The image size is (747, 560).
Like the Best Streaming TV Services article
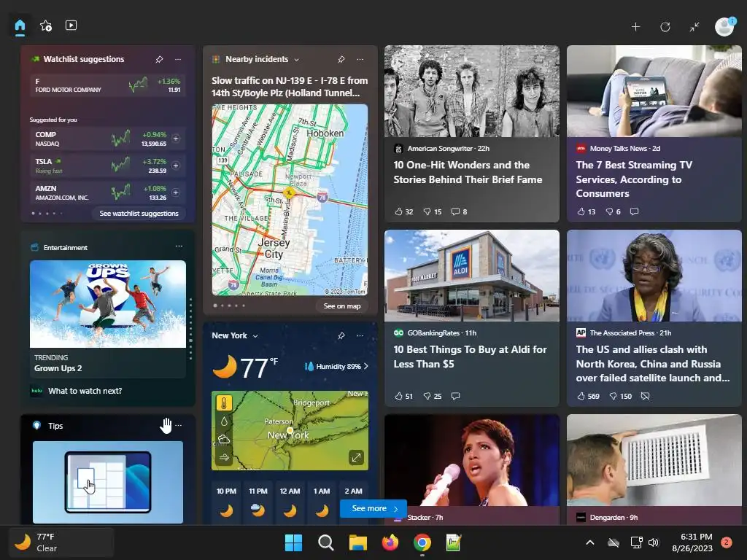coord(586,211)
